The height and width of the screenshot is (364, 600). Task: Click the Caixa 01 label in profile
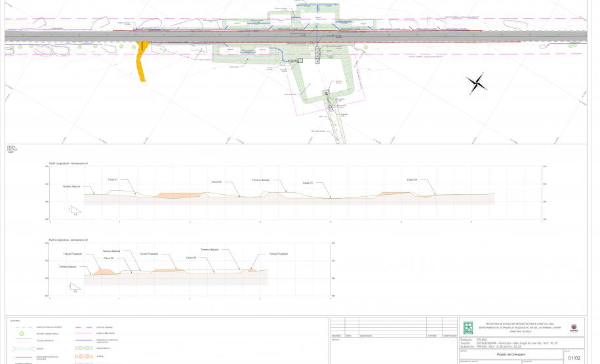pos(112,179)
